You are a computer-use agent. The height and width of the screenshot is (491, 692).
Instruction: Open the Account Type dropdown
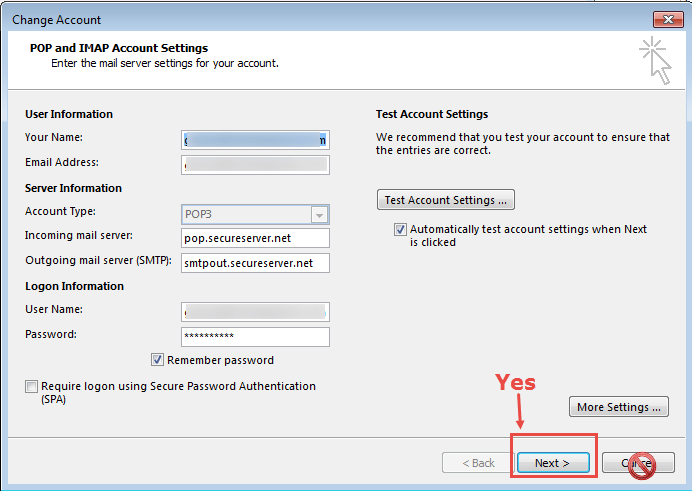[x=319, y=214]
